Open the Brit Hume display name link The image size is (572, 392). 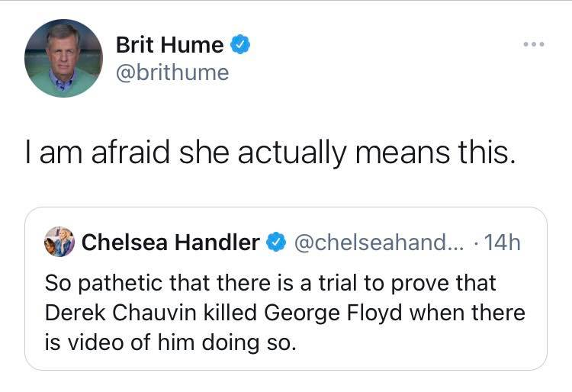click(x=169, y=45)
